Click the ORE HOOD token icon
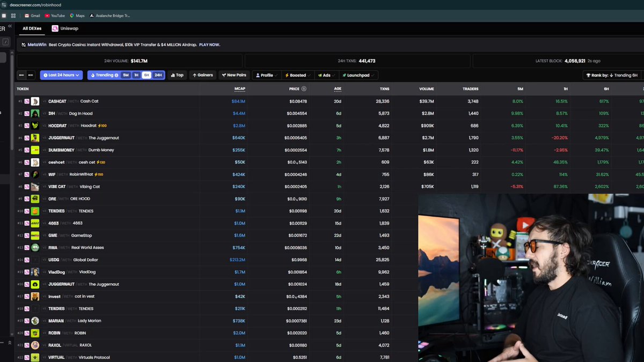The width and height of the screenshot is (644, 362). 35,199
